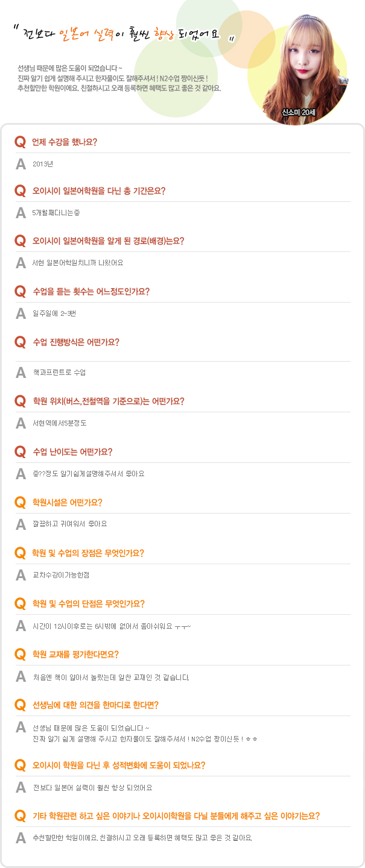
Task: Click the question "학원 및 수업의 장점은 무엇인가요?"
Action: [88, 553]
